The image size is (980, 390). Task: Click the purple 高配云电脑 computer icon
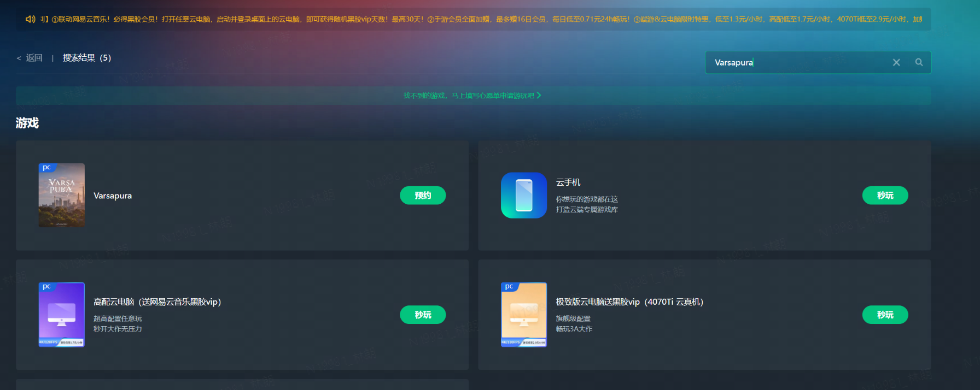click(x=61, y=315)
